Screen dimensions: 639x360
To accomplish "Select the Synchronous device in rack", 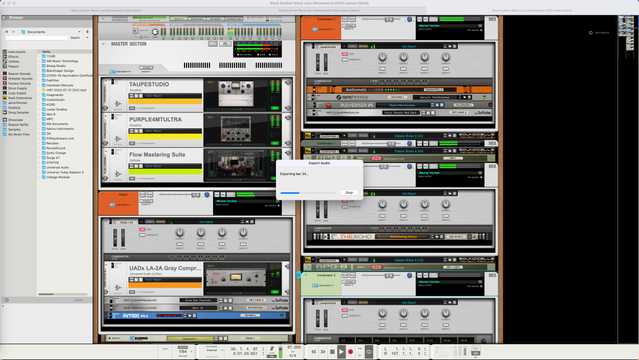I will [x=399, y=97].
